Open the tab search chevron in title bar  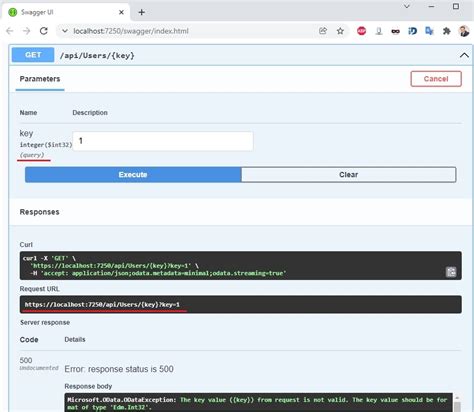[x=407, y=6]
